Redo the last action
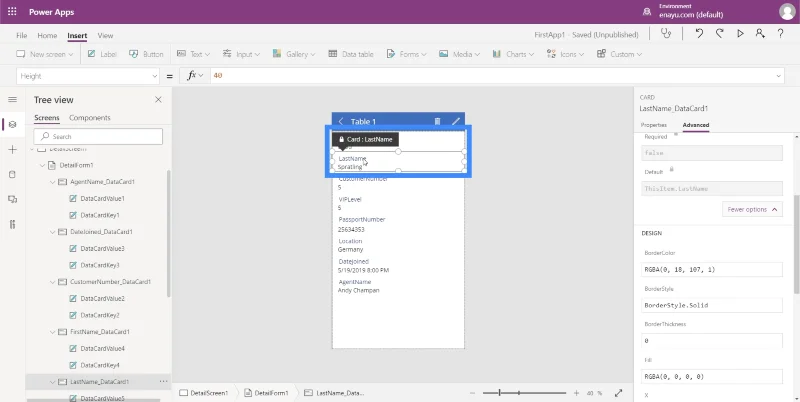Screen dimensions: 800x402 [x=719, y=34]
